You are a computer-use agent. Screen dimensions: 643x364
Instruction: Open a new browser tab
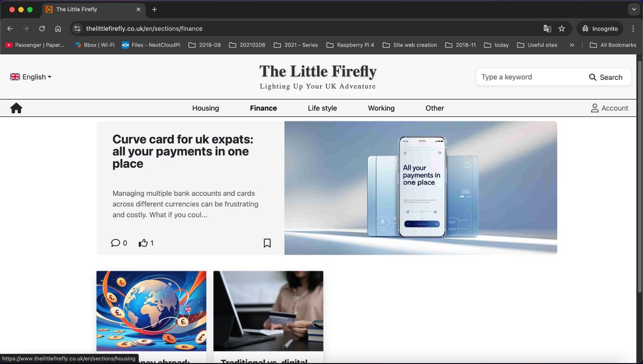pyautogui.click(x=154, y=9)
